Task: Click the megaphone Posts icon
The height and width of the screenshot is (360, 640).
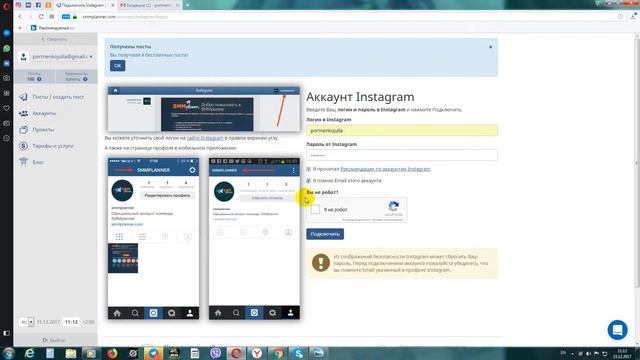Action: 23,97
